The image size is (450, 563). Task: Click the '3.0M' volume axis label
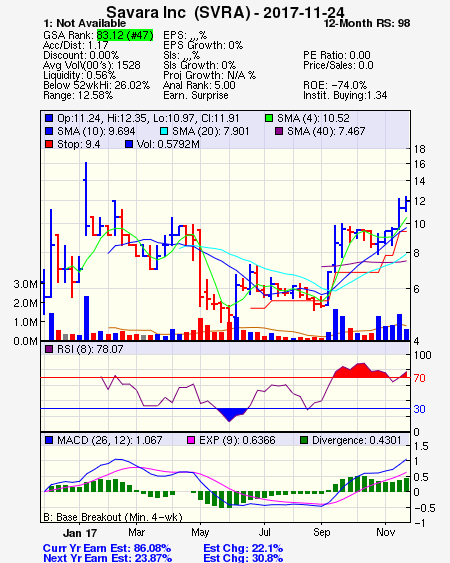point(26,284)
